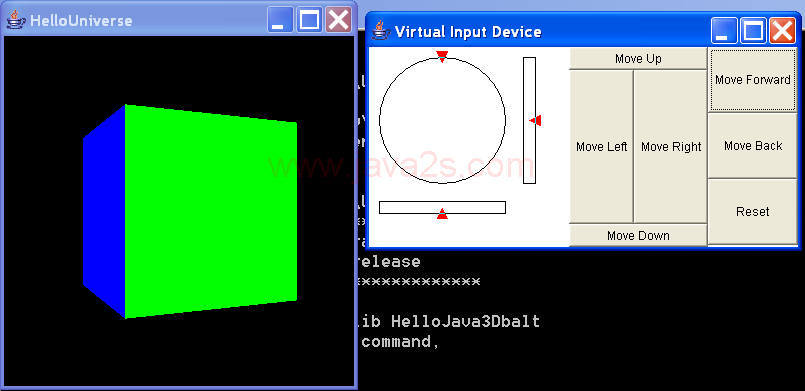
Task: Maximize the HelloUniverse window
Action: coord(309,20)
